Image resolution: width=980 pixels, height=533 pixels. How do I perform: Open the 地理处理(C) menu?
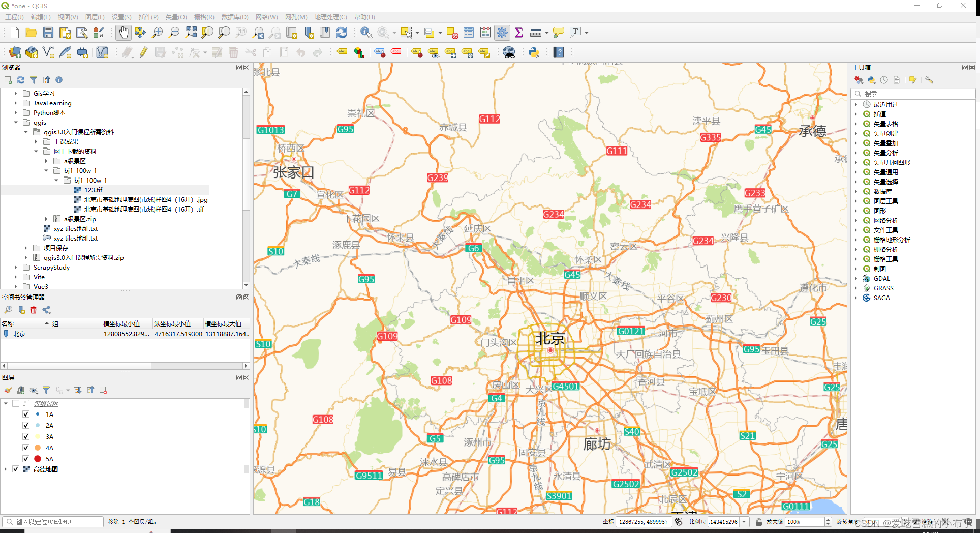coord(330,17)
